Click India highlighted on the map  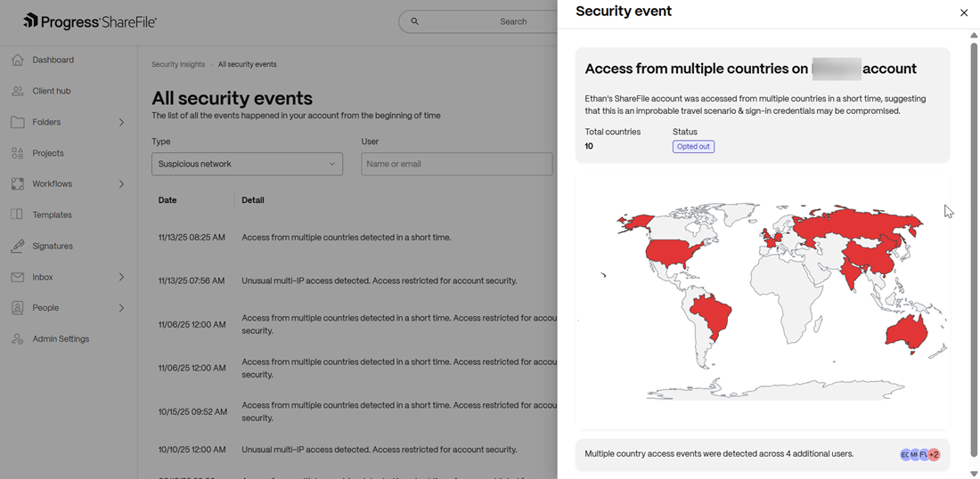point(849,272)
